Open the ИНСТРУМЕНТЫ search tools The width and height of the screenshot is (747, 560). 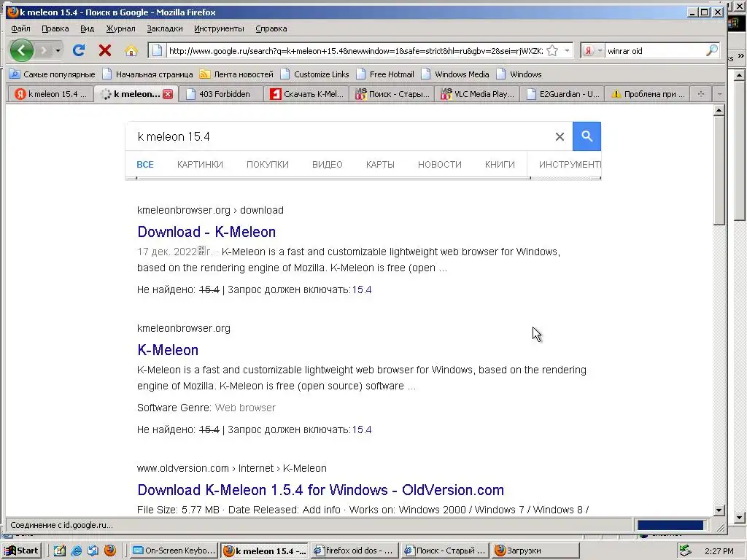click(569, 165)
